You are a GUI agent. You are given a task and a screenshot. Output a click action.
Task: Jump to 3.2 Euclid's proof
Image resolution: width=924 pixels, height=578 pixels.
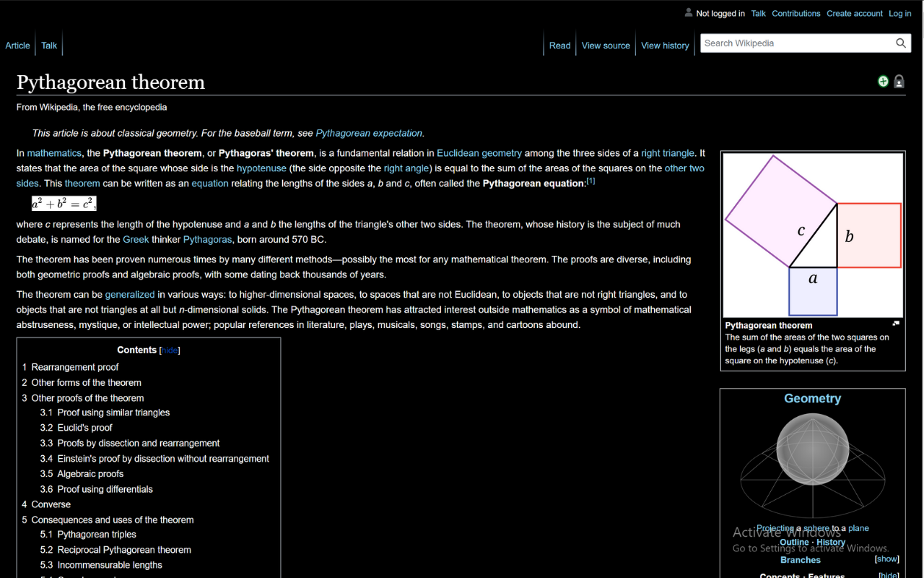coord(76,428)
